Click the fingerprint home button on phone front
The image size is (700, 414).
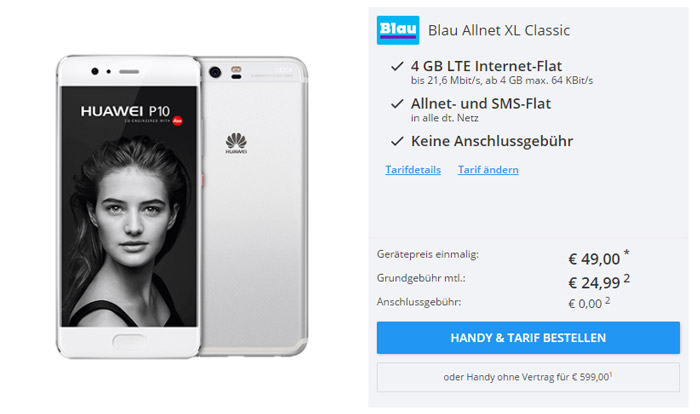click(x=129, y=342)
